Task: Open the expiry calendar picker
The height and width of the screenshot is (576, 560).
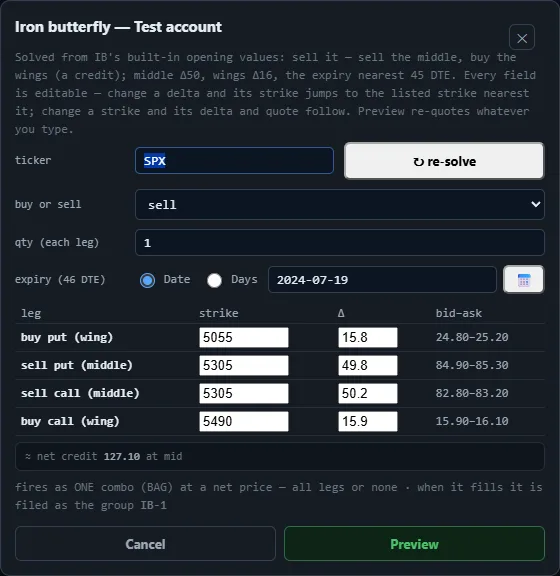Action: point(524,280)
